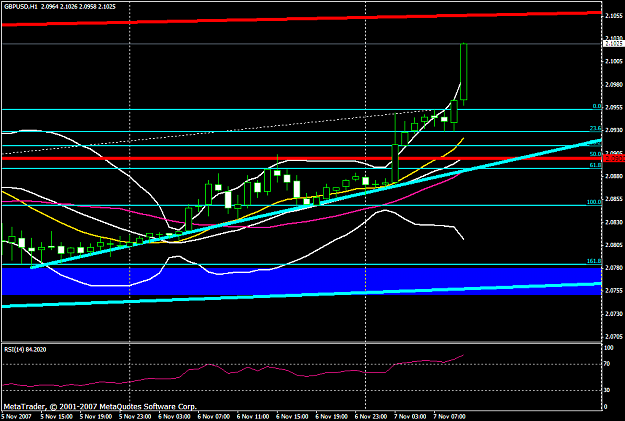
Task: Click the 7 Nov 03:00 time label
Action: (x=411, y=417)
